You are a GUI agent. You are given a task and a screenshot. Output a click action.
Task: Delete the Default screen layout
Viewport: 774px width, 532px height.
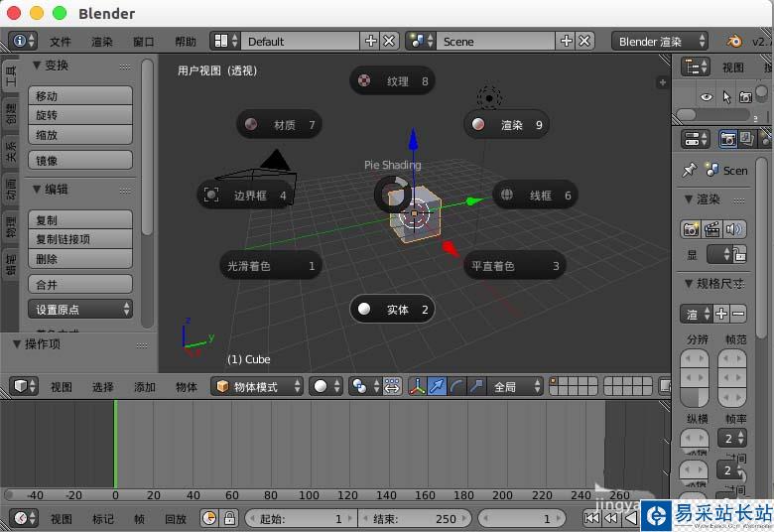(x=389, y=41)
